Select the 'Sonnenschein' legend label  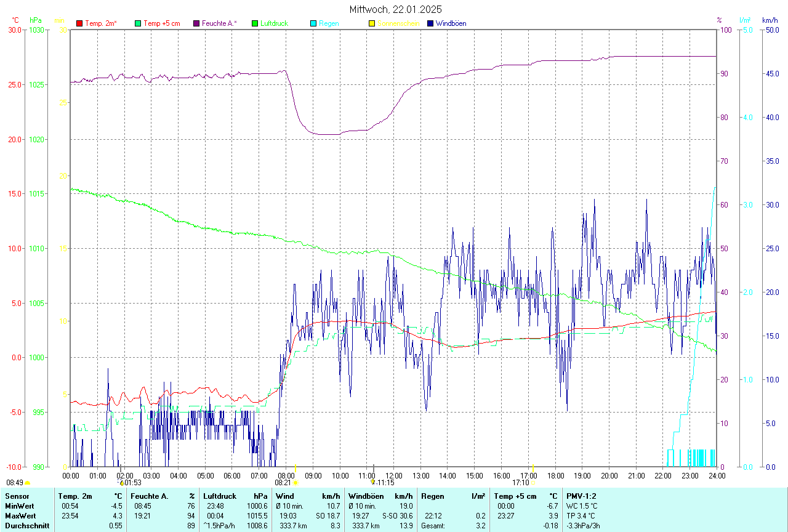pyautogui.click(x=398, y=23)
